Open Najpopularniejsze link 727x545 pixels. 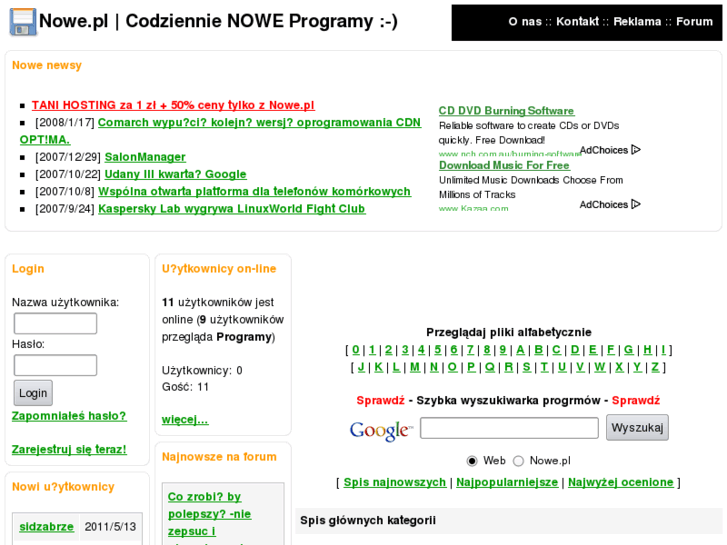(507, 482)
